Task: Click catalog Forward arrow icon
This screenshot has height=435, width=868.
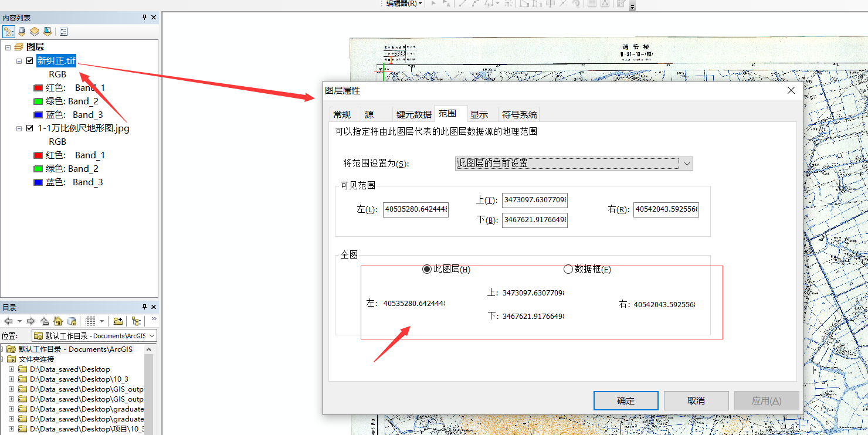Action: [31, 321]
